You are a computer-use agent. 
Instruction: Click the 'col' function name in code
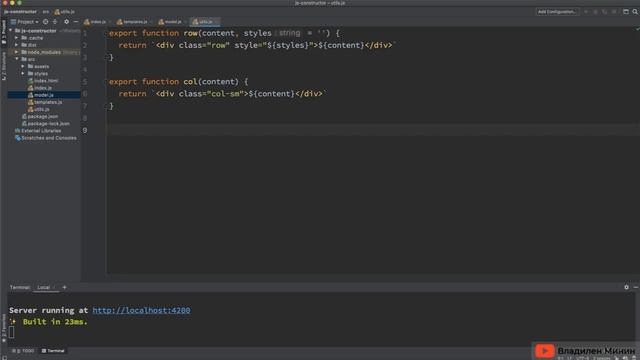[x=190, y=82]
